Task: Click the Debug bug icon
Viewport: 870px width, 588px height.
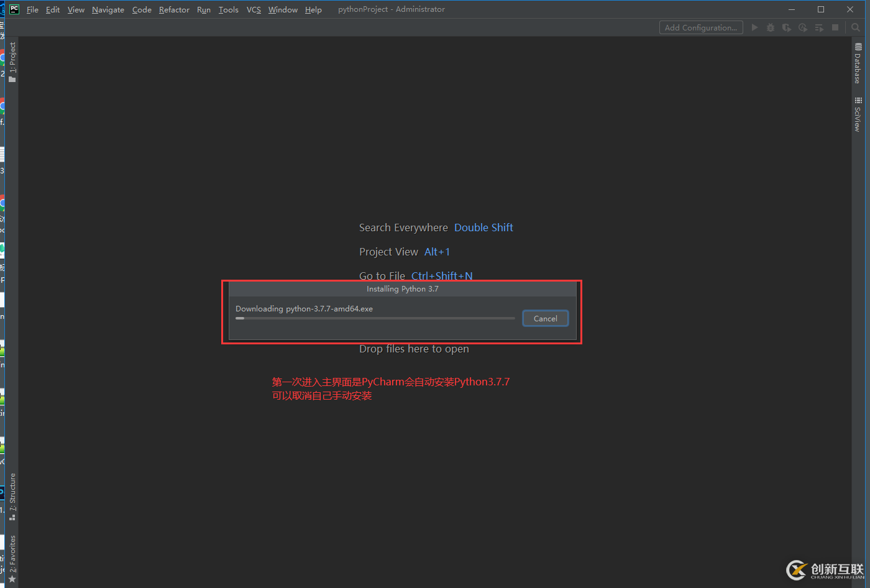Action: click(771, 27)
